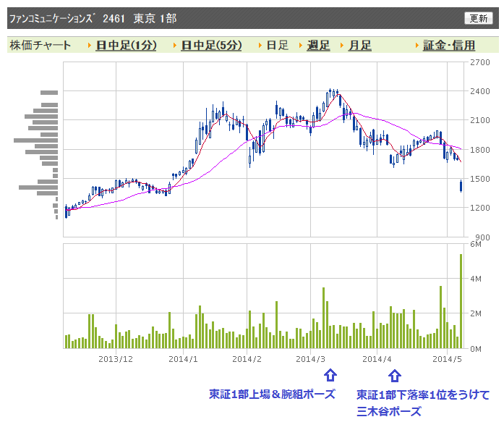504x430 pixels.
Task: Click the tallest volume bar in May 2014
Action: pyautogui.click(x=461, y=301)
